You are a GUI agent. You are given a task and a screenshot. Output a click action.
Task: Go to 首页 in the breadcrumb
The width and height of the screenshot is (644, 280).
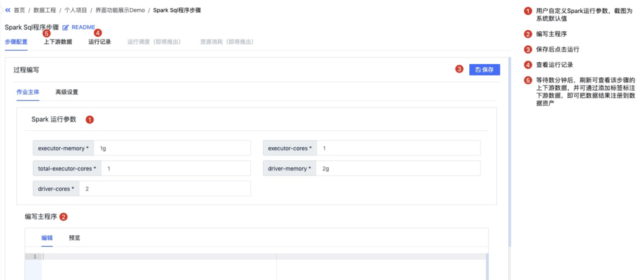pos(19,10)
